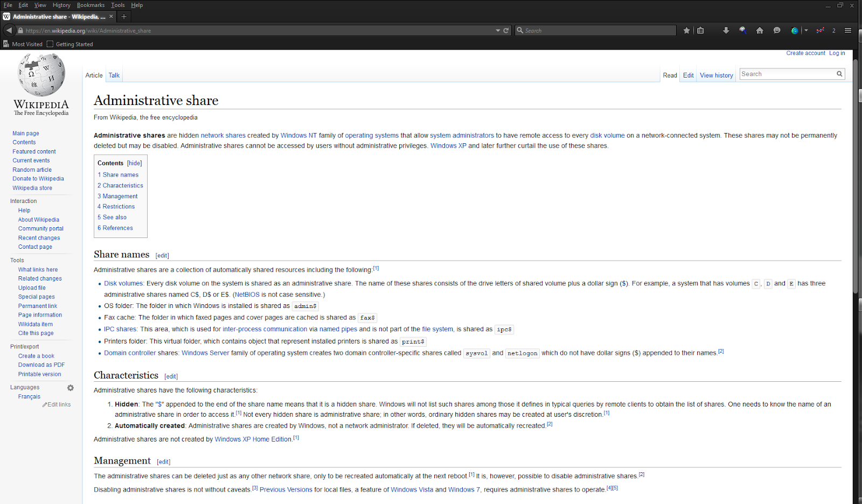Expand the globe add-on dropdown arrow
Screen dimensions: 862x504
click(x=806, y=31)
